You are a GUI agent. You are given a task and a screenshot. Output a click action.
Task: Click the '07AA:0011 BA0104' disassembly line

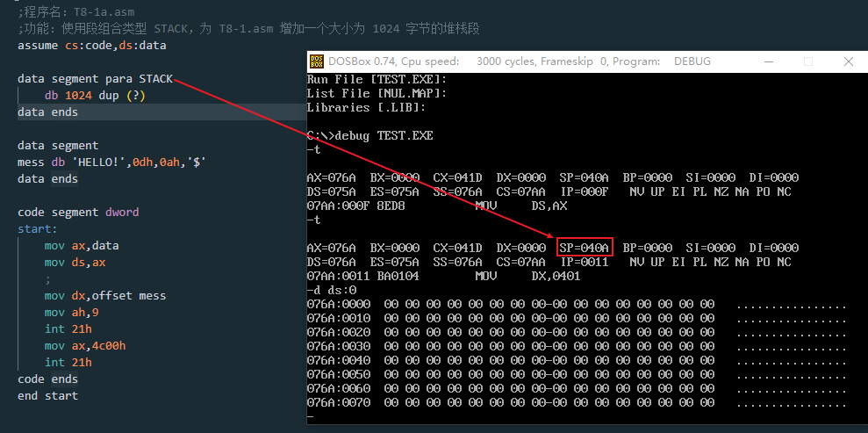pos(444,276)
